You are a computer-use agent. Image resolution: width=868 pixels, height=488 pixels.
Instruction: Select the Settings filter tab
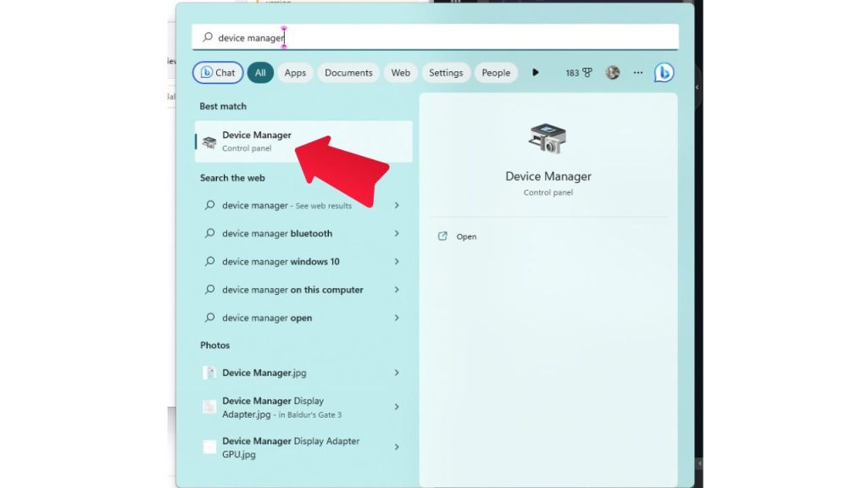[446, 73]
